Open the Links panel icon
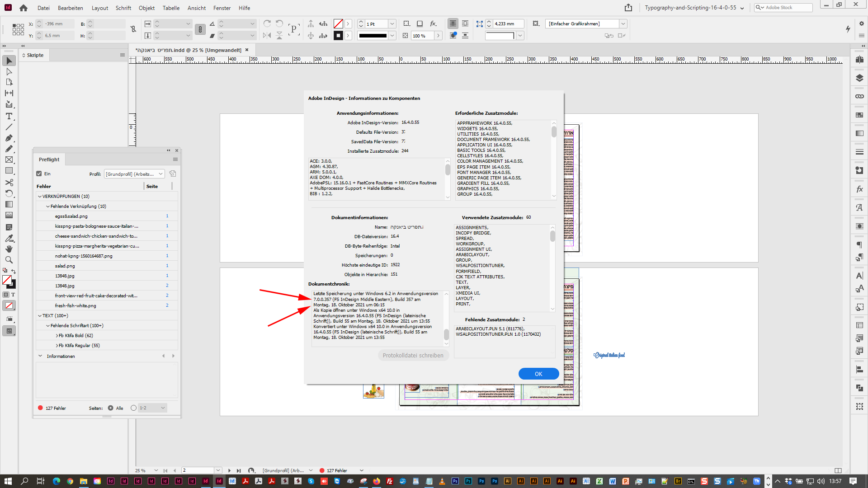Screen dimensions: 868x488 click(x=859, y=96)
